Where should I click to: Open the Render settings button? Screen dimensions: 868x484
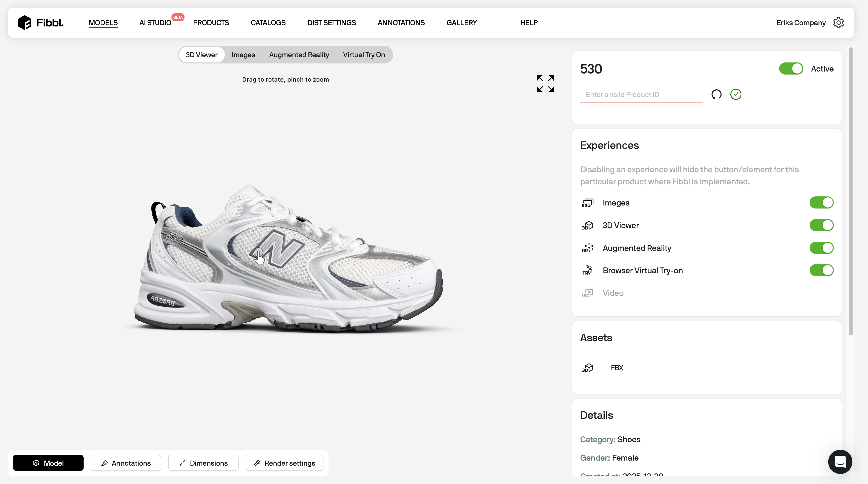(284, 463)
